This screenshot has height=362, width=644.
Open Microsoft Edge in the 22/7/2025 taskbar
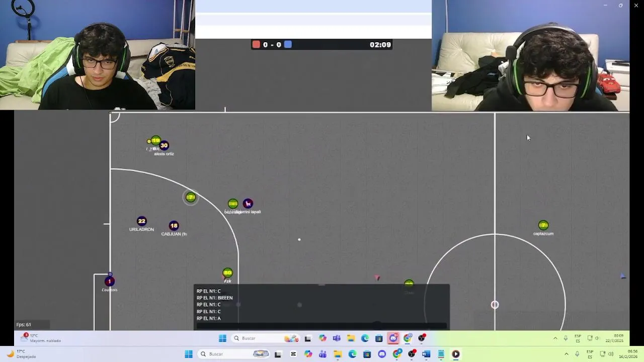click(x=365, y=338)
